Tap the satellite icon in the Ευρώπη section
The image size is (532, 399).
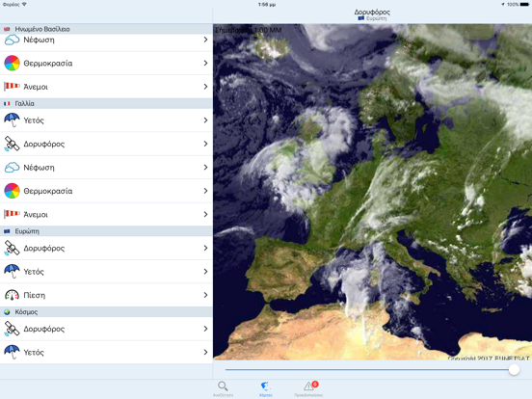pos(12,248)
